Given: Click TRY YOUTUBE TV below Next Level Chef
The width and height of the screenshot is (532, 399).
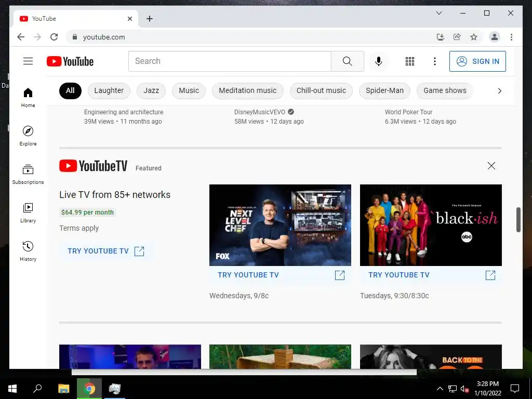Looking at the screenshot, I should 280,275.
